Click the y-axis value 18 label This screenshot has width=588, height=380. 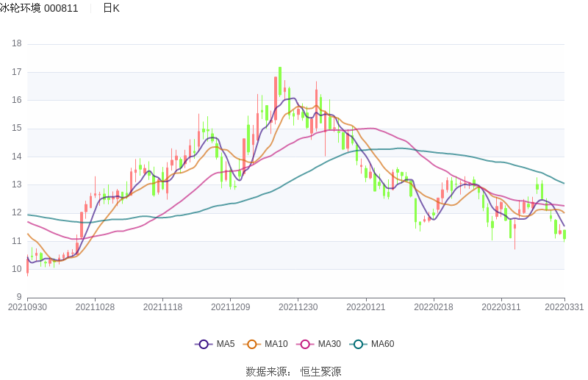pyautogui.click(x=16, y=43)
